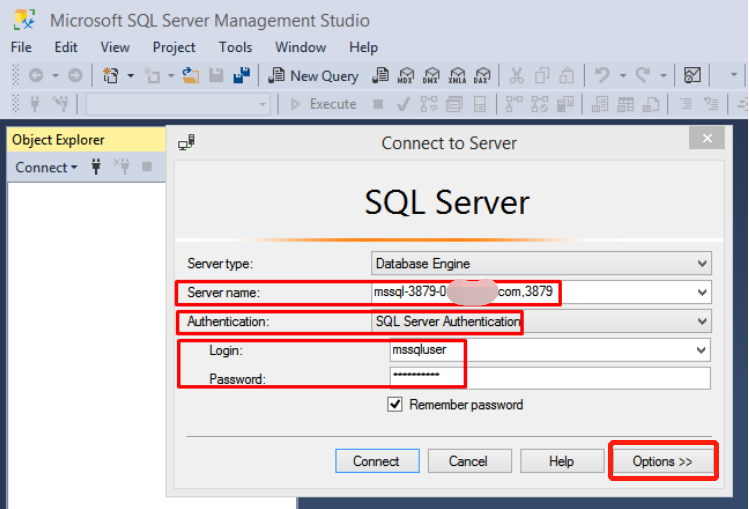Click the XMLA query icon
Screen dimensions: 749x509
457,76
